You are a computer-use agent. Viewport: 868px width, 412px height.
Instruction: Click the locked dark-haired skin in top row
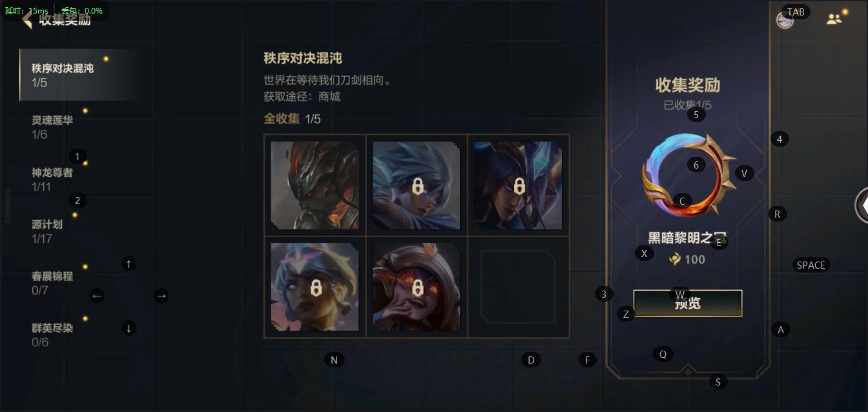click(x=518, y=185)
